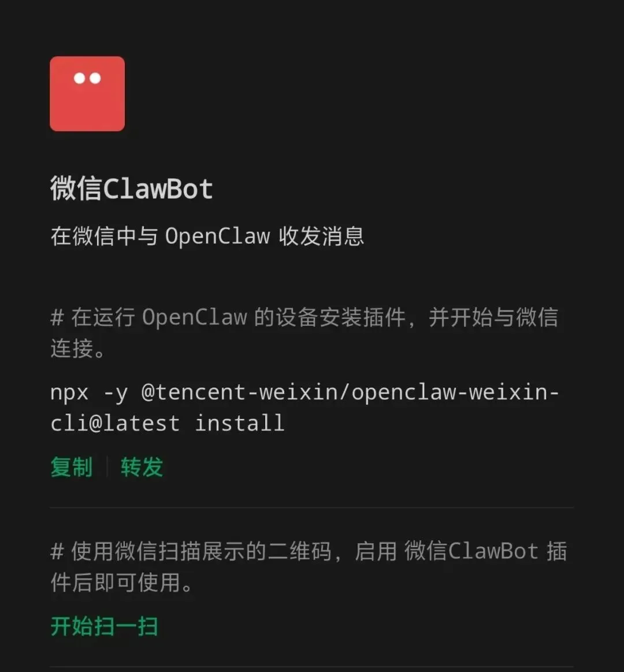The image size is (624, 672).
Task: Click the word OpenClaw in the subtitle
Action: pos(218,236)
